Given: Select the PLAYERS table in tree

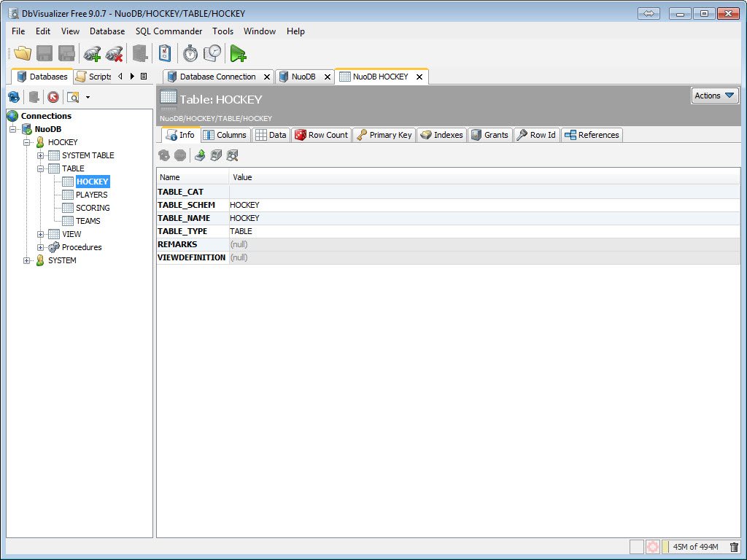Looking at the screenshot, I should (x=91, y=195).
